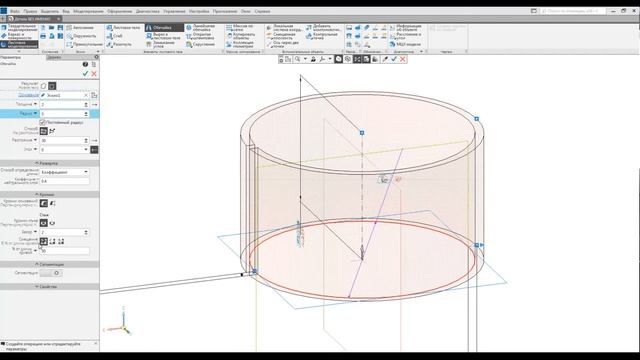640x360 pixels.
Task: Select the outlined new body result option
Action: click(x=43, y=86)
